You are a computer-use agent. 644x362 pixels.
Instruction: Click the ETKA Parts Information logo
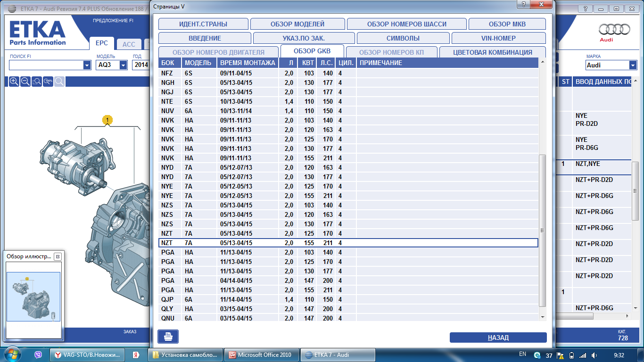point(38,33)
